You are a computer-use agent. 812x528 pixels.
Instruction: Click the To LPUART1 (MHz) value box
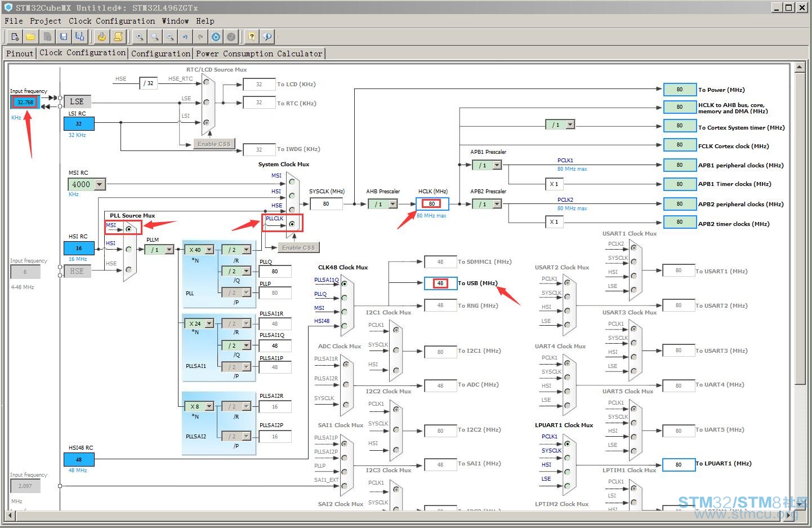point(679,464)
